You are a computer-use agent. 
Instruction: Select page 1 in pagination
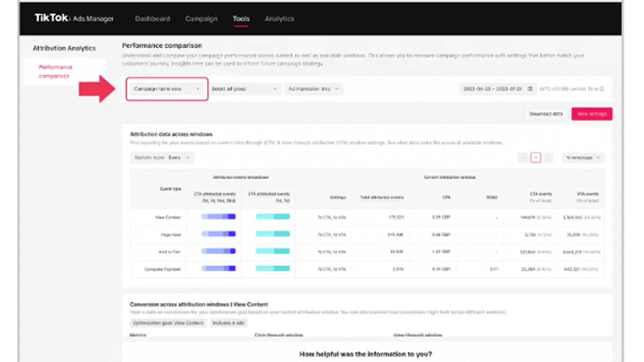[x=536, y=158]
